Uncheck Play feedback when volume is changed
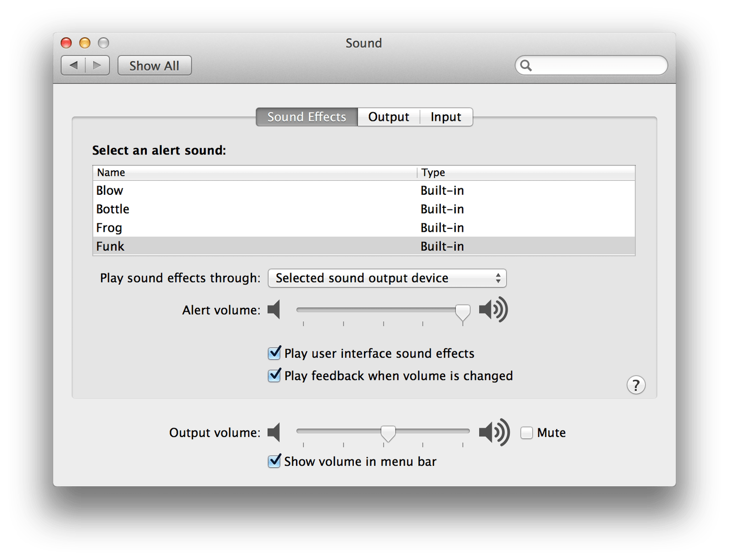 (274, 375)
